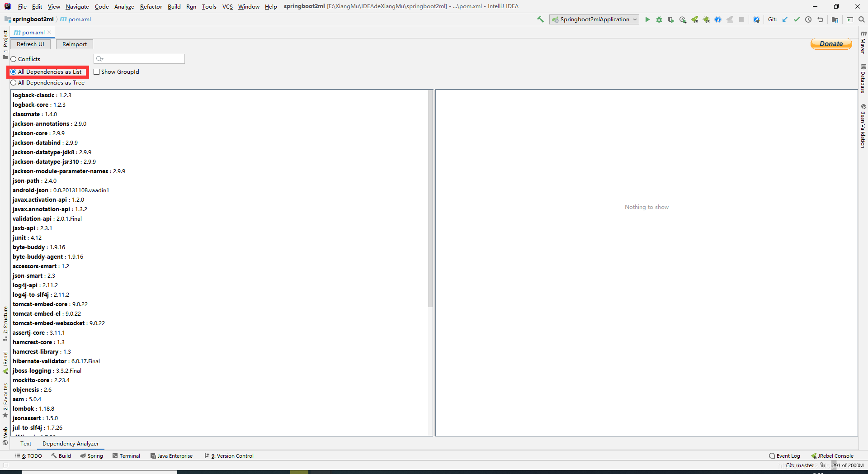The image size is (868, 474).
Task: Open the 6: TODO tool window
Action: coord(28,456)
